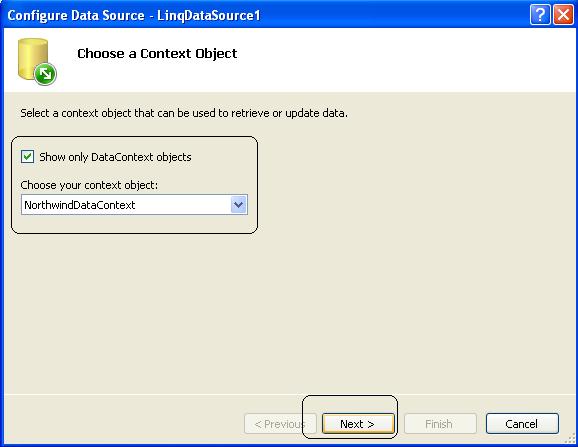This screenshot has height=447, width=578.
Task: Click the green arrow badge on database icon
Action: pyautogui.click(x=45, y=74)
